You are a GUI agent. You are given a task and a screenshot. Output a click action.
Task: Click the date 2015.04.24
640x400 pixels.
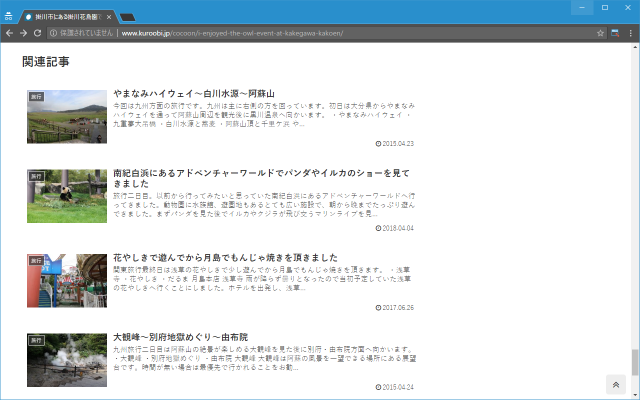click(x=395, y=387)
